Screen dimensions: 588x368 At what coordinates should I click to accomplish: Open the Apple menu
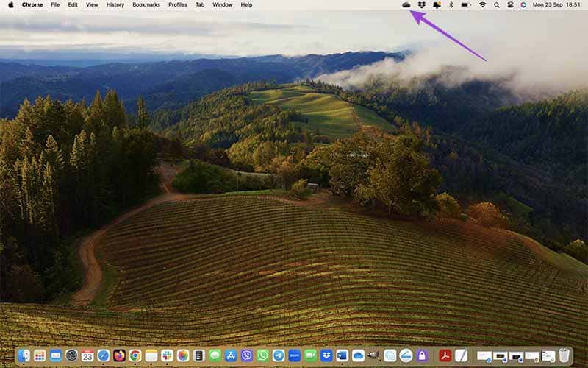pos(11,5)
